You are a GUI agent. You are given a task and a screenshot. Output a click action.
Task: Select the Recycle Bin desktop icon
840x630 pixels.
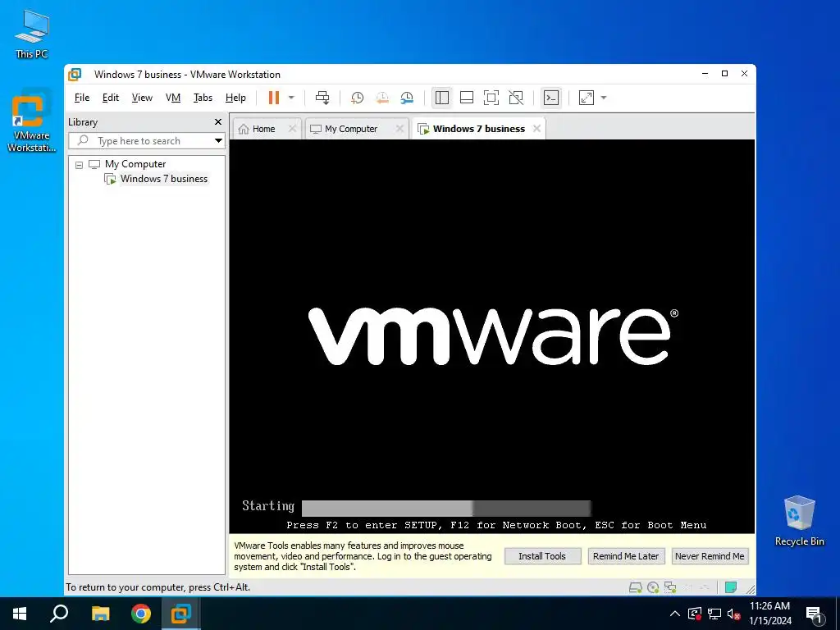coord(799,521)
